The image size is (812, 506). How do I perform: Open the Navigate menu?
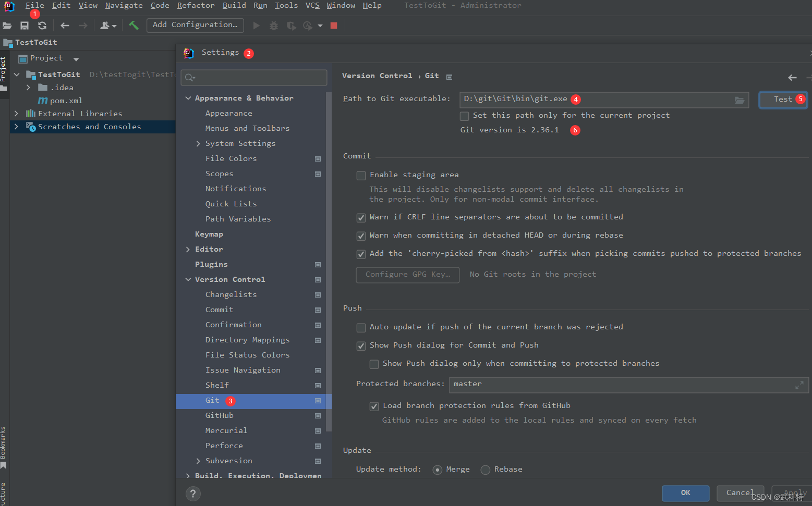coord(124,5)
